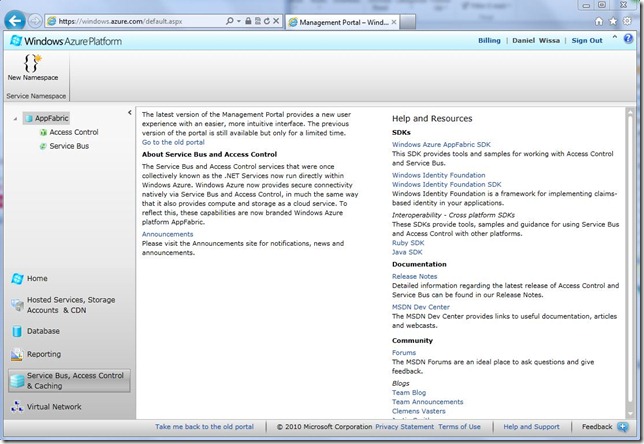Click the compatibility view icon in address bar

click(x=258, y=21)
